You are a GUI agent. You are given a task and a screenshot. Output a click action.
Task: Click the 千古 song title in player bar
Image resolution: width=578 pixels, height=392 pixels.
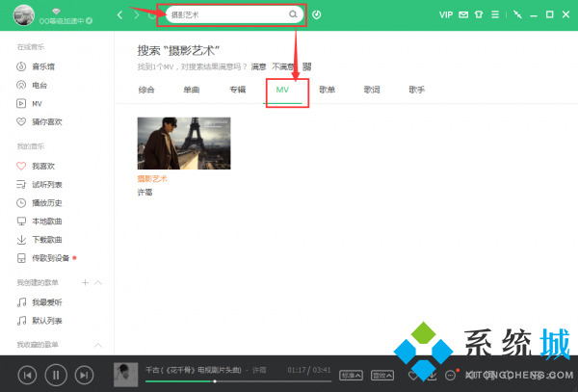click(x=194, y=370)
